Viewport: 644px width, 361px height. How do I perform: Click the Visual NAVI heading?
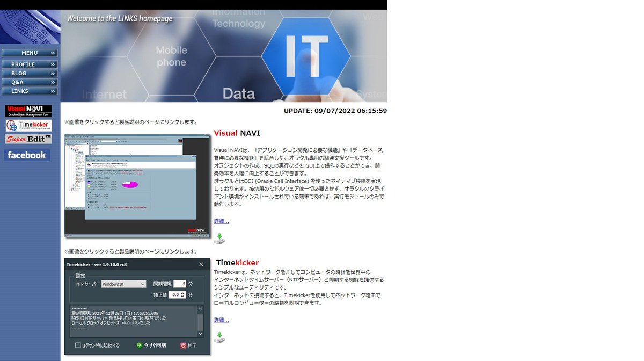(237, 133)
